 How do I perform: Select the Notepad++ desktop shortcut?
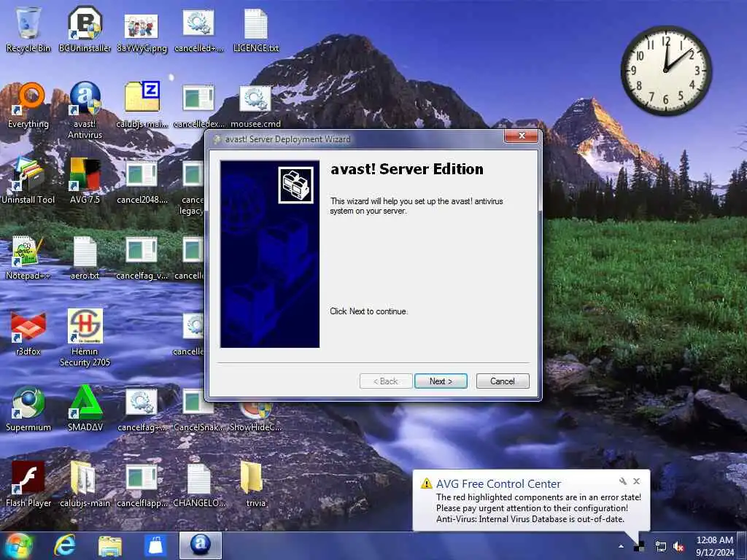tap(28, 257)
